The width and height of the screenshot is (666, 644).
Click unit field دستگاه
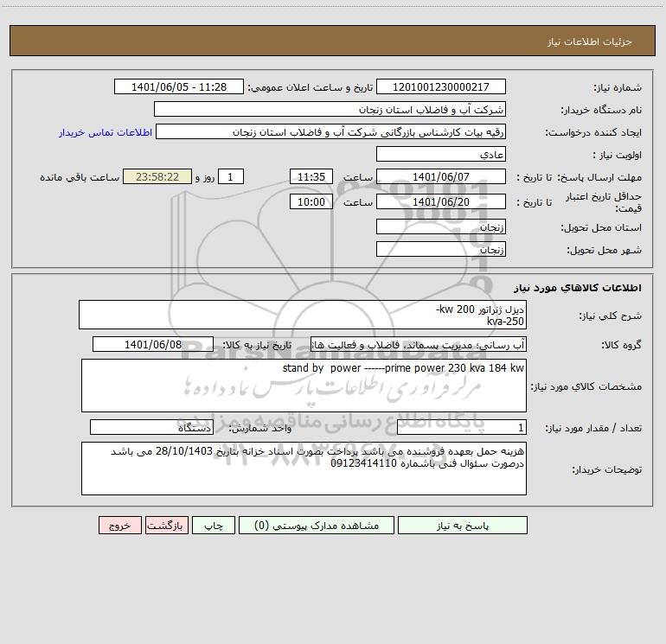[151, 427]
